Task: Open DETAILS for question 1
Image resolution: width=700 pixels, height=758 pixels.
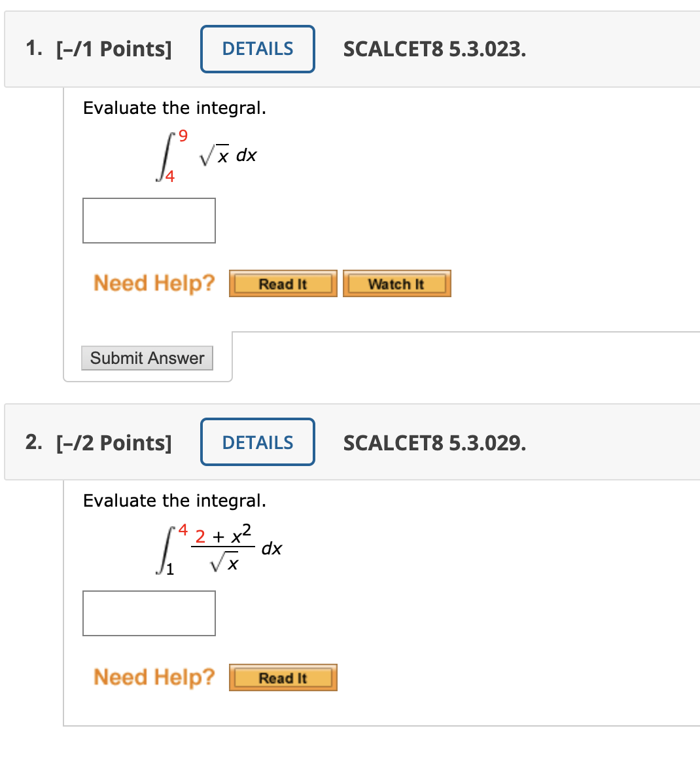Action: click(x=257, y=48)
